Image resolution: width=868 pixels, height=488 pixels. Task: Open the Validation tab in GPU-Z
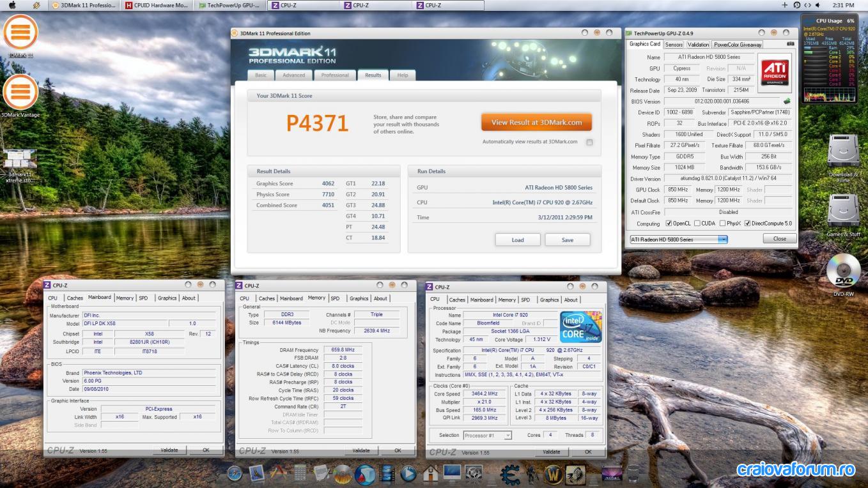click(698, 45)
